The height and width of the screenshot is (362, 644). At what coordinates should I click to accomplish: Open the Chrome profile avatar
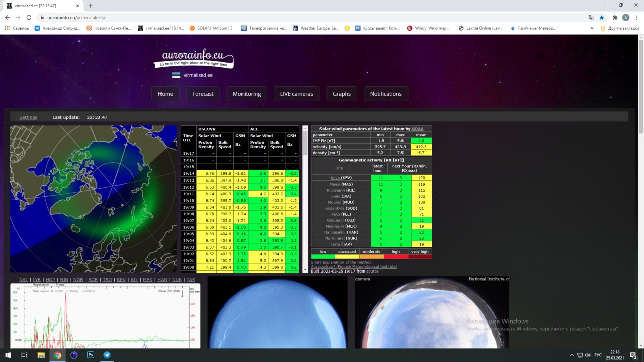[626, 17]
